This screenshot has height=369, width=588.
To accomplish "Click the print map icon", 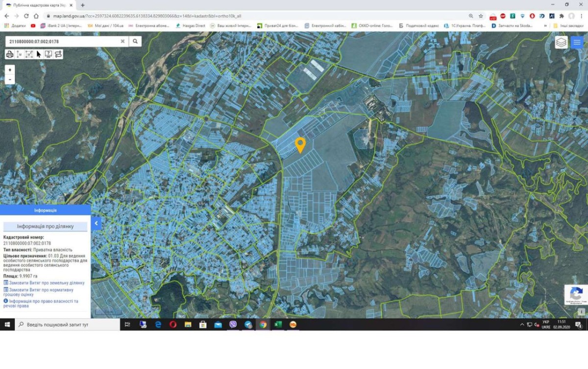I will (9, 54).
